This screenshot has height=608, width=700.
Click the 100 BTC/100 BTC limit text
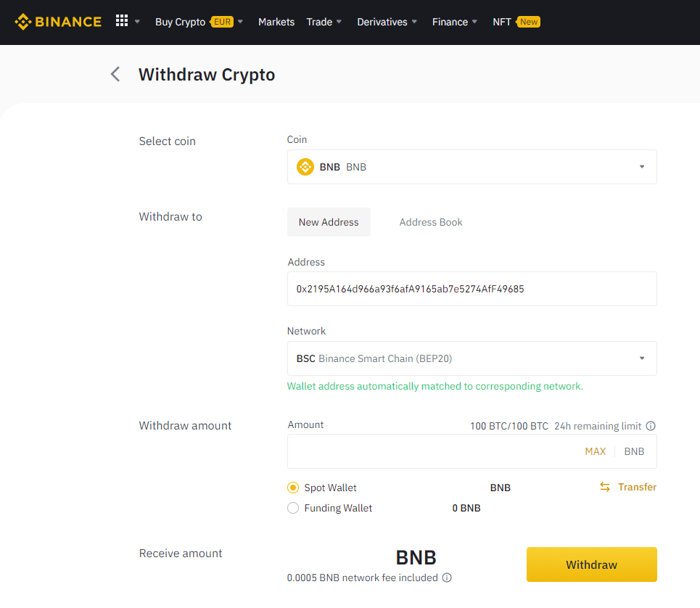(509, 426)
